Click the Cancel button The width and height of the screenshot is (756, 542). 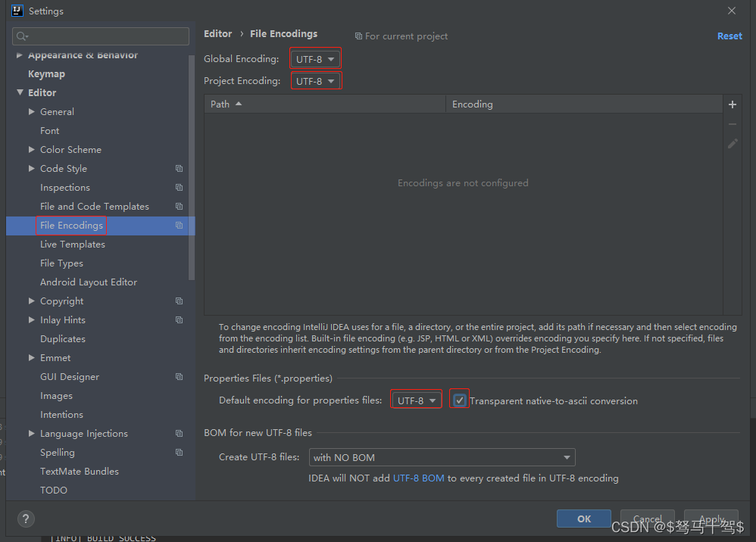tap(647, 519)
